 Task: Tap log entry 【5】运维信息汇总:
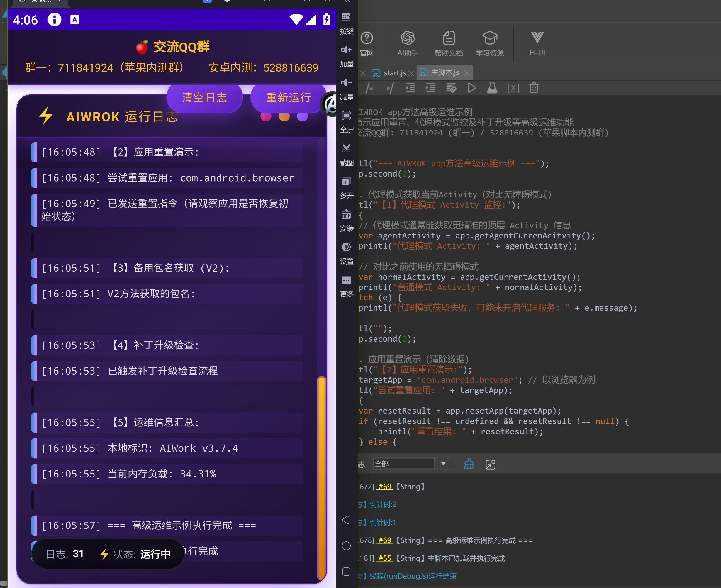click(x=167, y=422)
